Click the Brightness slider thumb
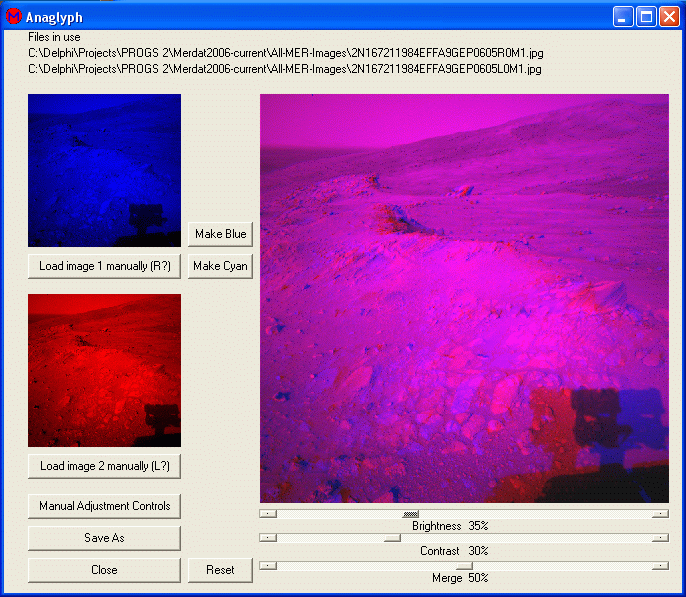This screenshot has width=686, height=597. [410, 514]
